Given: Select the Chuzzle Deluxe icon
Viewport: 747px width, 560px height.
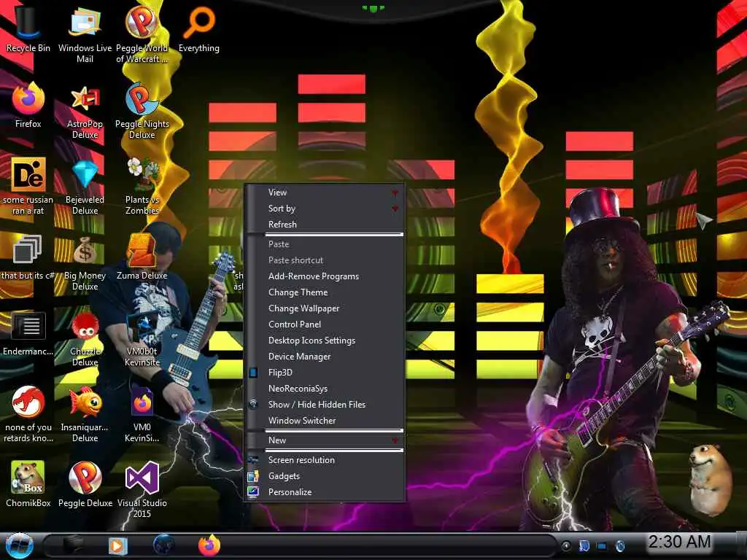Looking at the screenshot, I should coord(85,338).
